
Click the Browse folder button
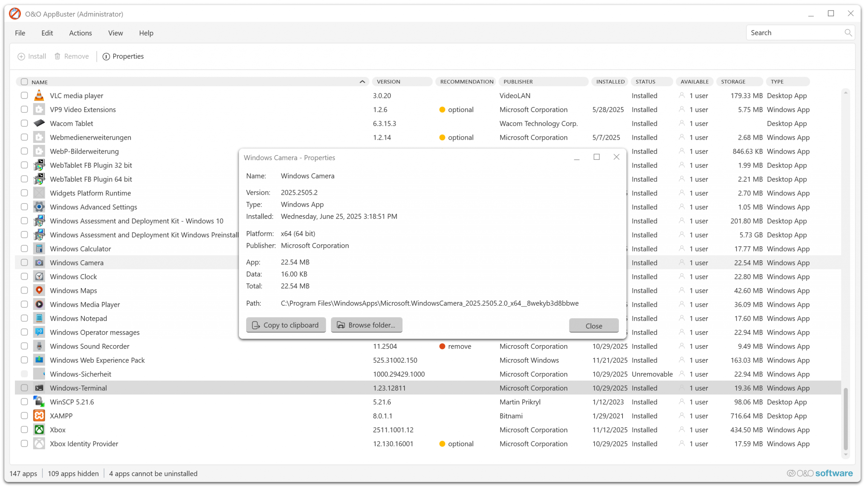[366, 325]
